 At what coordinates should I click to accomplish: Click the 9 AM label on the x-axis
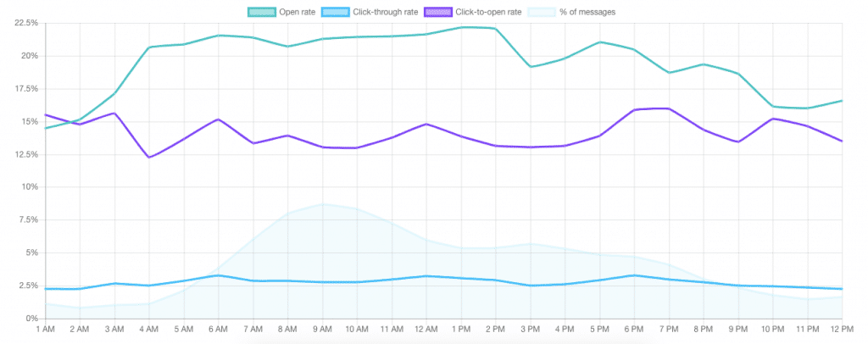[x=322, y=328]
